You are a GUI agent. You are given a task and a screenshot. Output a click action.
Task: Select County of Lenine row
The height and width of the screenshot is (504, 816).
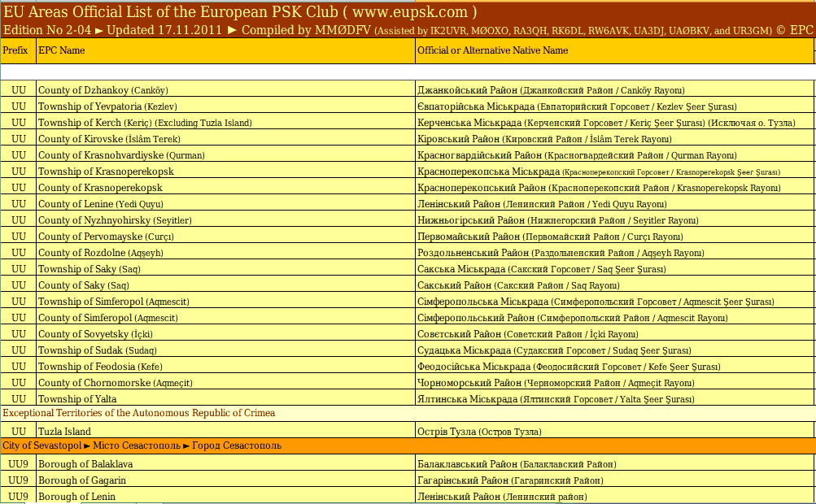(100, 204)
